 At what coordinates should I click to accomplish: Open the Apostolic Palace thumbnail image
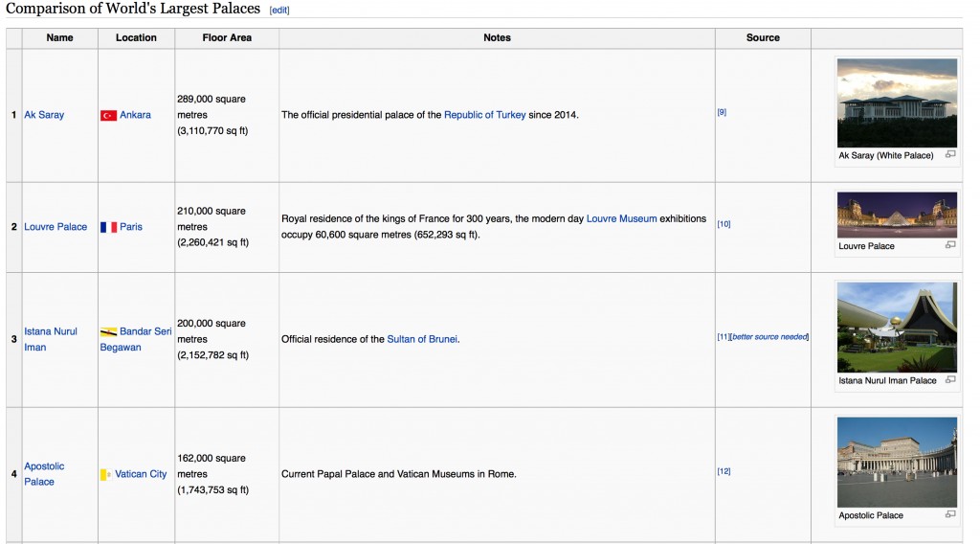[x=897, y=462]
